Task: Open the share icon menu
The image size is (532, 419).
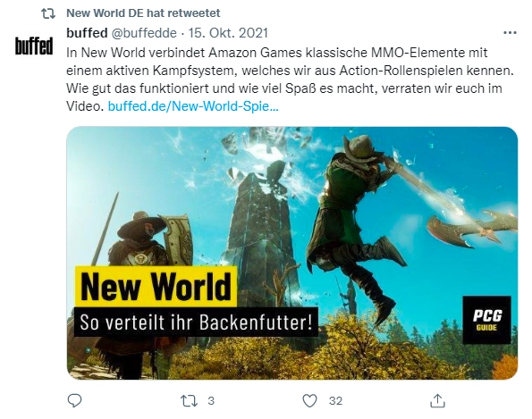Action: coord(437,401)
